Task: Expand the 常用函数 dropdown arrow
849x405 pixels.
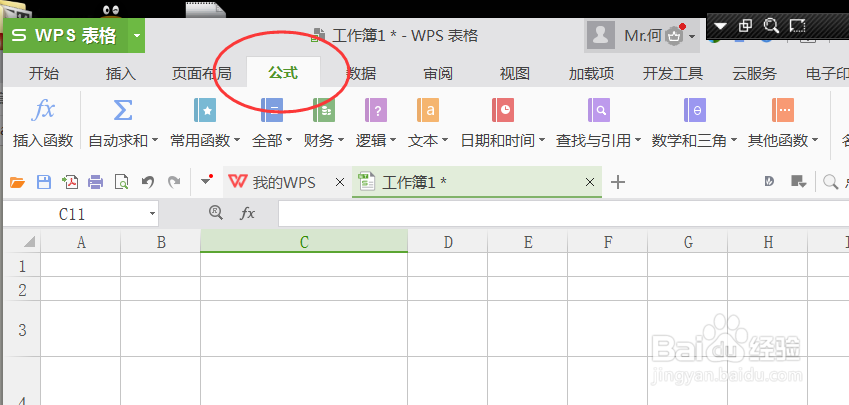Action: (237, 141)
